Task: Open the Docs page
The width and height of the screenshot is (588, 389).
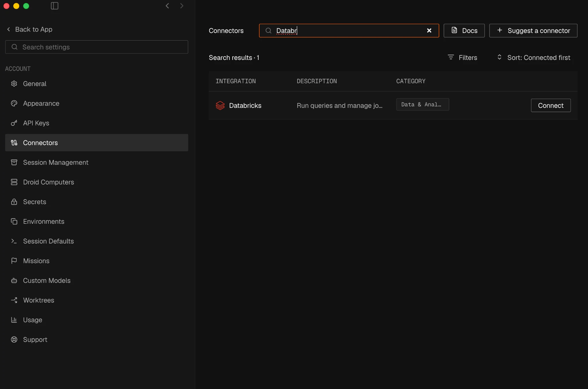Action: coord(464,30)
